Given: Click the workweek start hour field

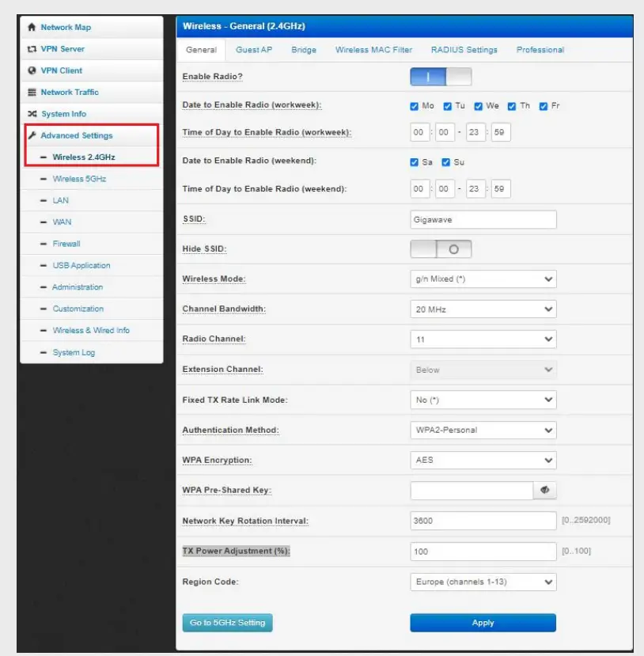Looking at the screenshot, I should tap(419, 132).
